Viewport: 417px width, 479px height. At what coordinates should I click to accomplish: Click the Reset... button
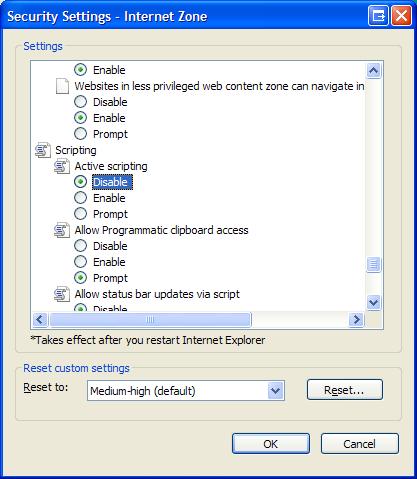[x=345, y=390]
